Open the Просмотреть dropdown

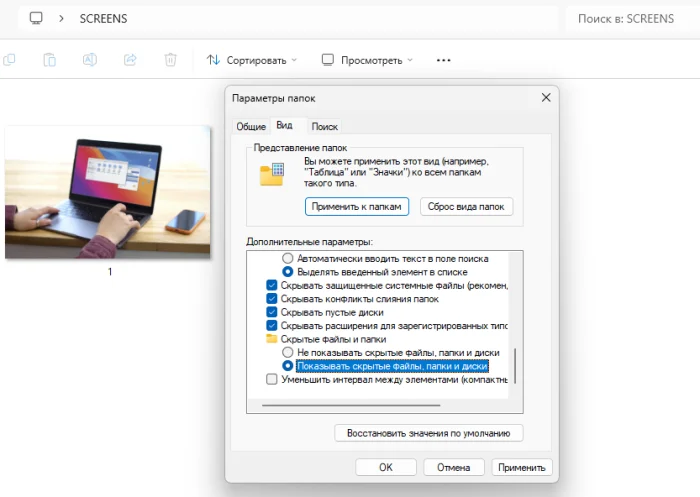[x=367, y=60]
